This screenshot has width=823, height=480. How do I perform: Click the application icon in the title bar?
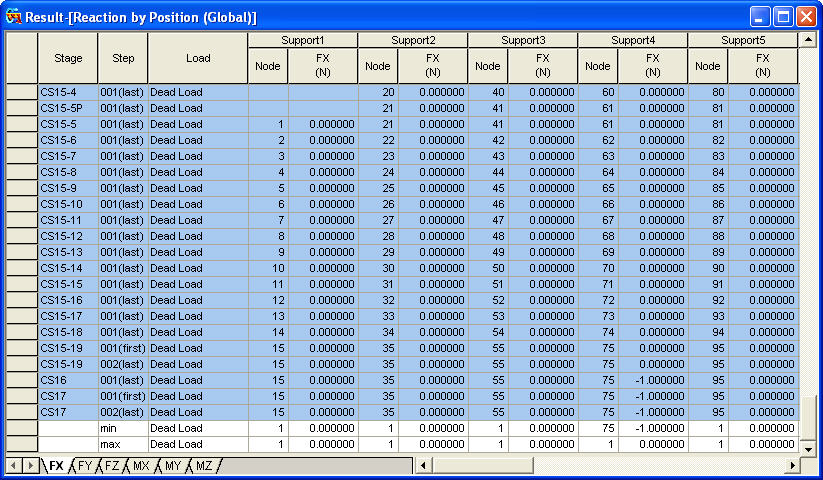pos(13,17)
